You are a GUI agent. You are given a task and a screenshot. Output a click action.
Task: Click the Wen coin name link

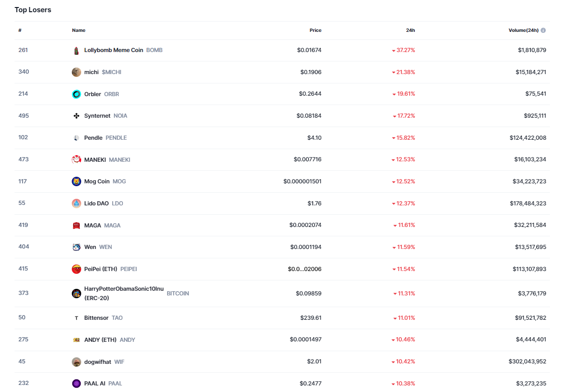click(x=90, y=247)
